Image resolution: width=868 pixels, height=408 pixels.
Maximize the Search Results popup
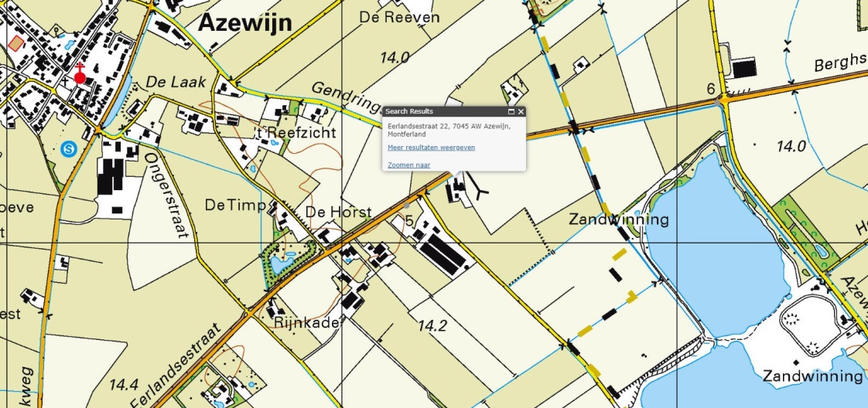tap(511, 112)
